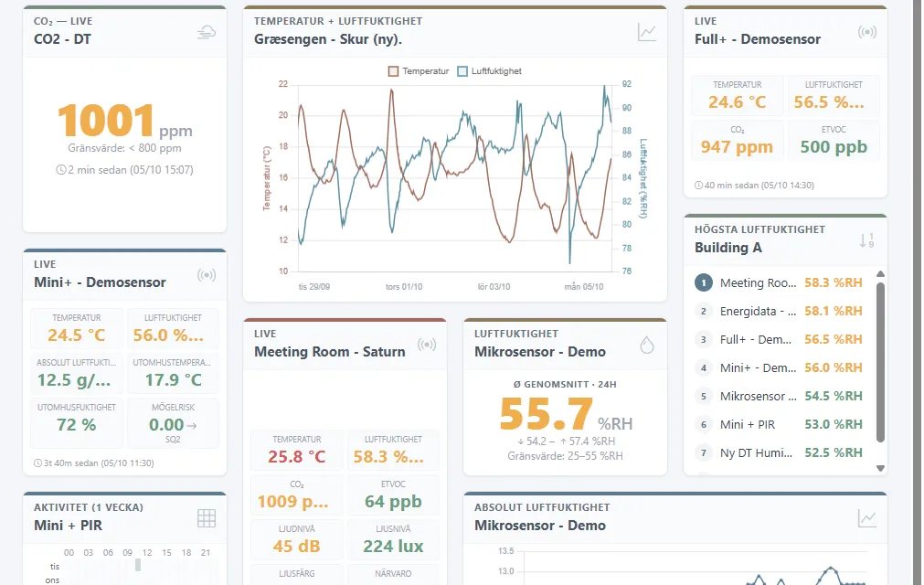
Task: Toggle the Luftfuktighet series in chart legend
Action: tap(490, 71)
